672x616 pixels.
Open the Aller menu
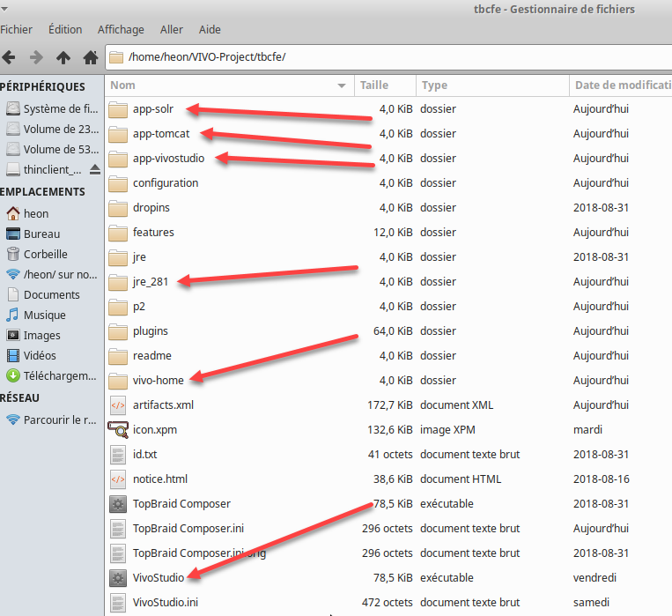172,30
